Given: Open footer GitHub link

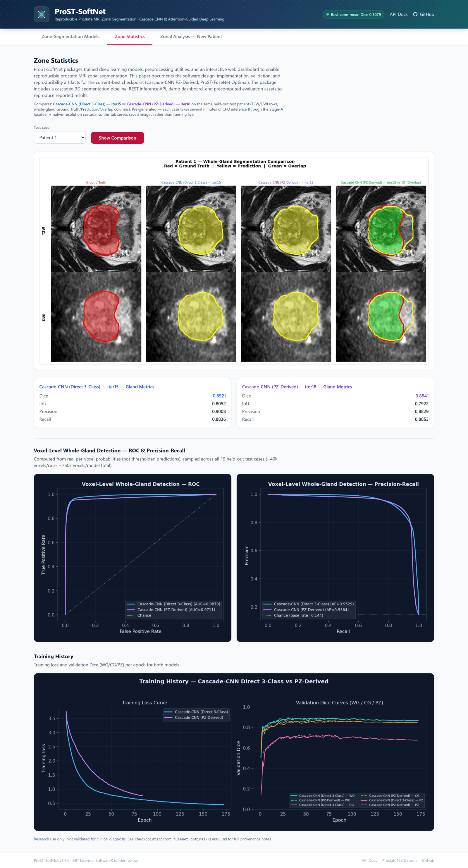Looking at the screenshot, I should [428, 860].
